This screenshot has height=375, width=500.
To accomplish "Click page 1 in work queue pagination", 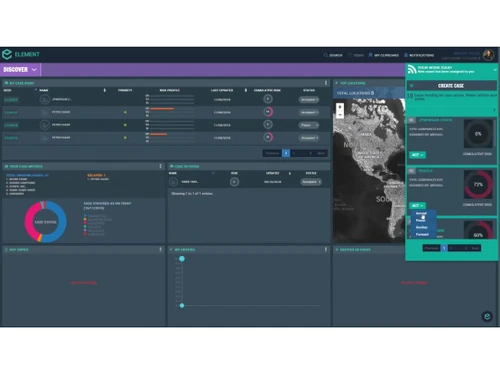I will (444, 248).
